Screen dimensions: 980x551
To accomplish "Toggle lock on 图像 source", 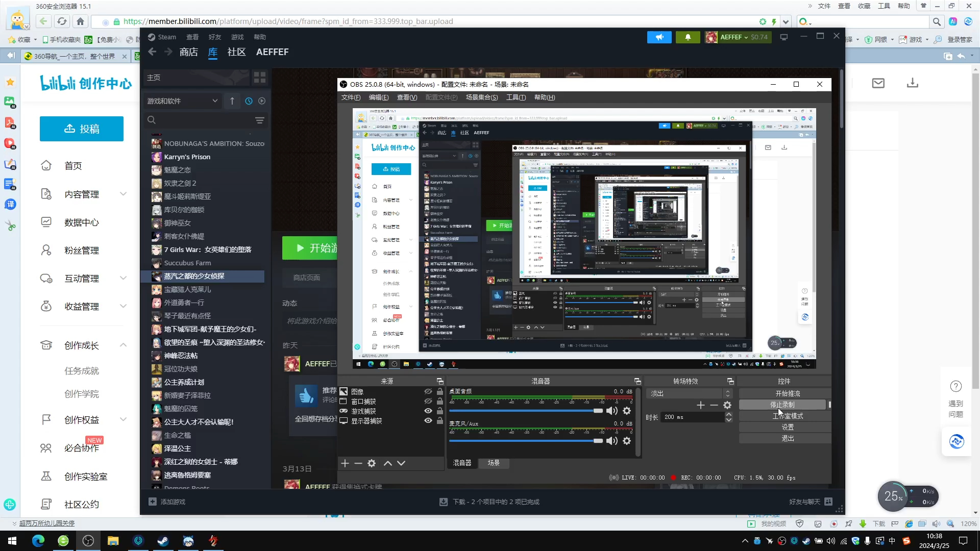I will coord(439,392).
